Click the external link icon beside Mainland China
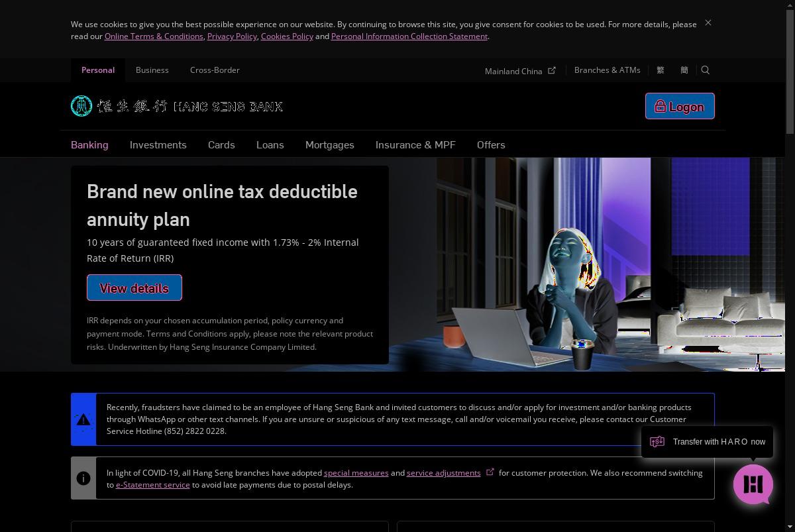The image size is (795, 532). [552, 70]
